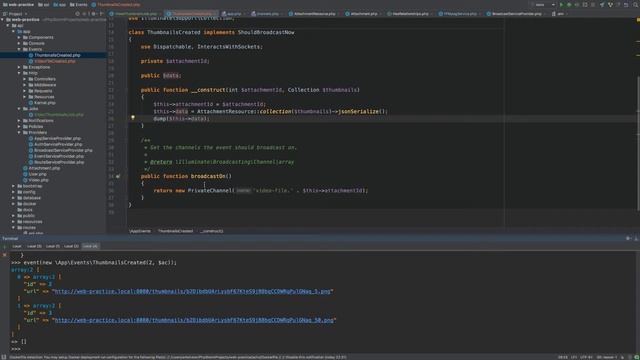
Task: Expand the Exceptions folder
Action: 19,67
